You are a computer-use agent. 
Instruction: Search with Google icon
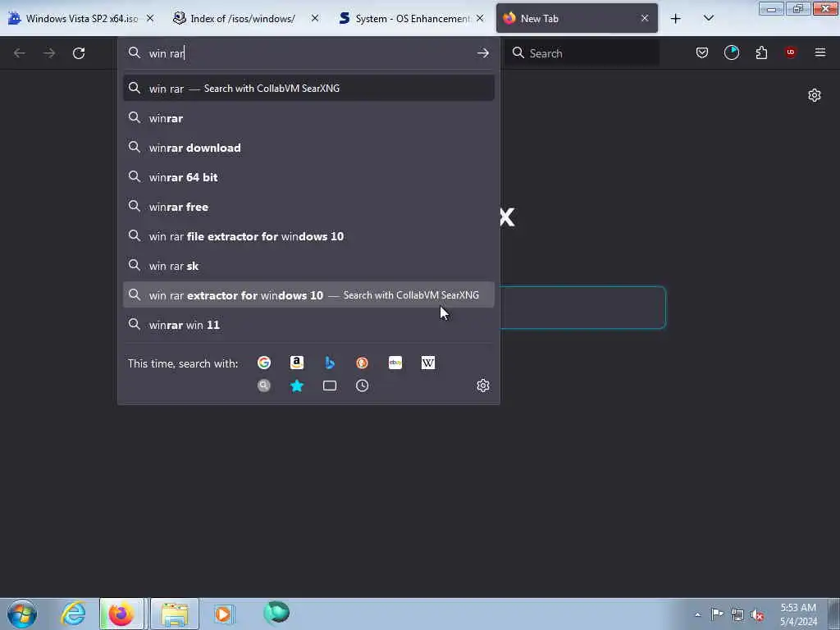click(263, 363)
